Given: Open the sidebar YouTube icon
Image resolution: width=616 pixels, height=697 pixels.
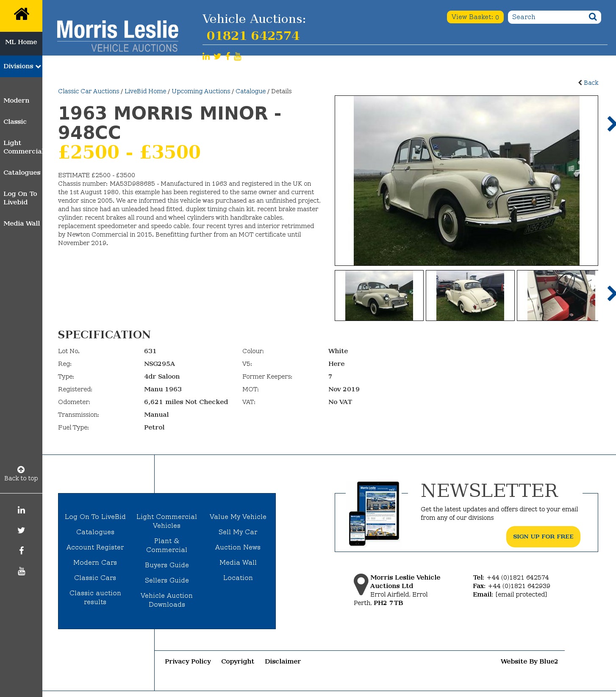Looking at the screenshot, I should tap(21, 571).
